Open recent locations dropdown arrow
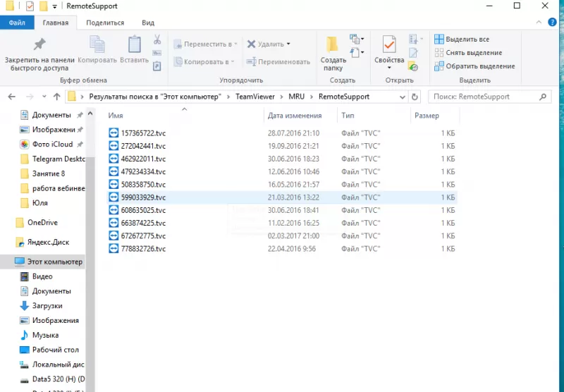The width and height of the screenshot is (564, 392). pyautogui.click(x=44, y=97)
